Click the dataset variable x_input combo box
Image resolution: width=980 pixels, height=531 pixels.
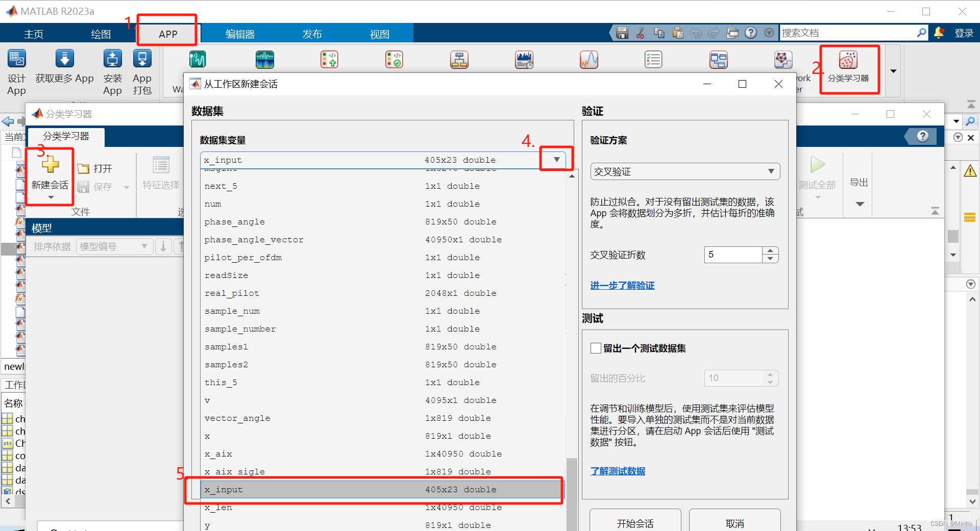[x=383, y=160]
